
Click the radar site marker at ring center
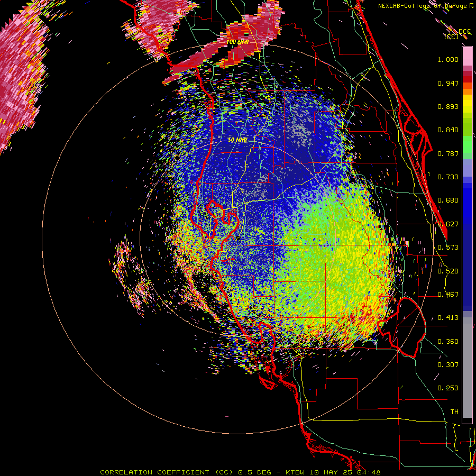(239, 239)
